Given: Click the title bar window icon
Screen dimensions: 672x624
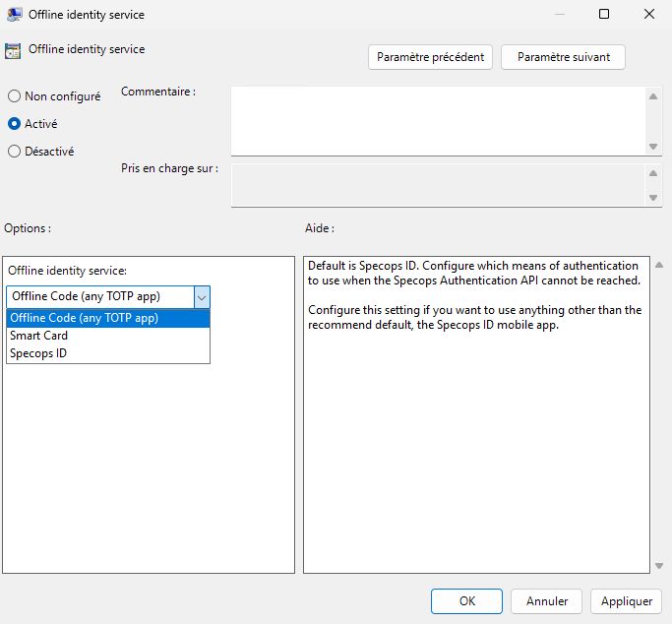Looking at the screenshot, I should [15, 15].
